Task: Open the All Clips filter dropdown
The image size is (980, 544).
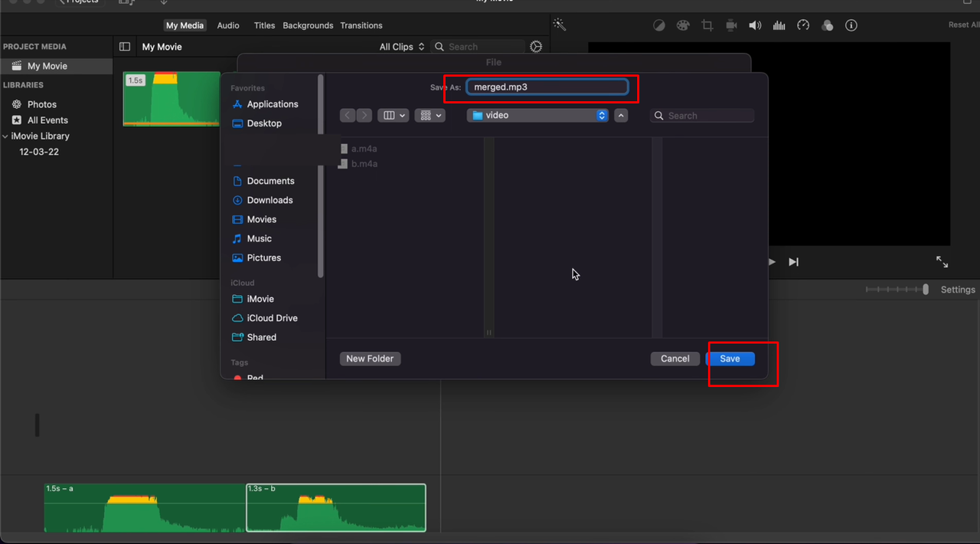Action: tap(402, 47)
